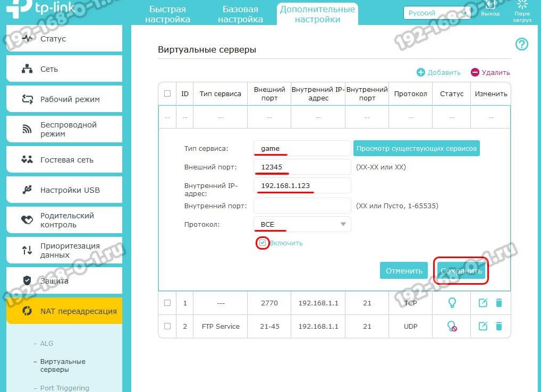The width and height of the screenshot is (541, 392).
Task: Click the Удалить minus icon
Action: click(475, 72)
